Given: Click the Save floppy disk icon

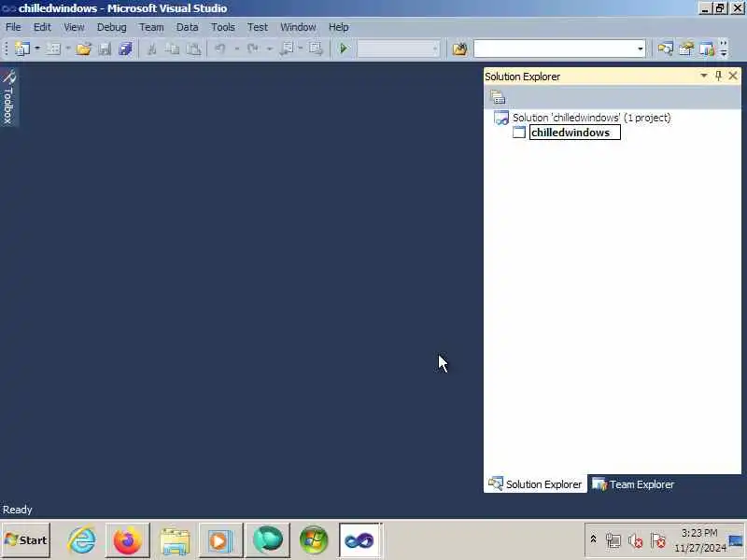Looking at the screenshot, I should (105, 49).
